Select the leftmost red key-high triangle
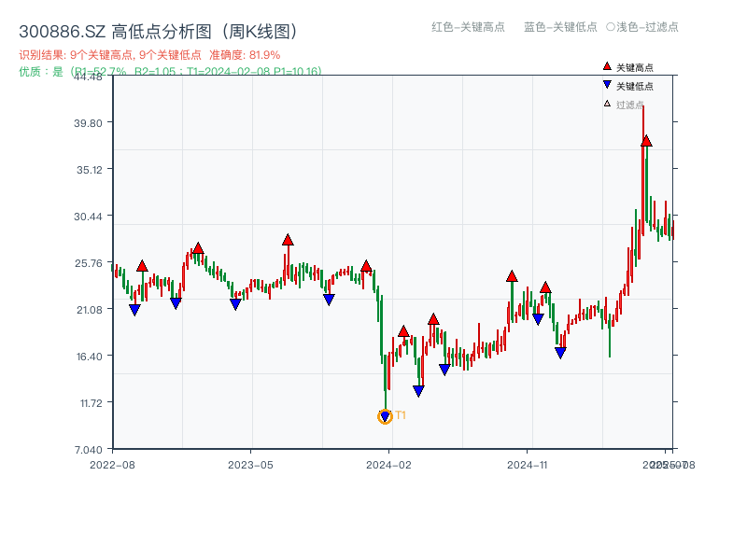Image resolution: width=747 pixels, height=560 pixels. point(142,266)
